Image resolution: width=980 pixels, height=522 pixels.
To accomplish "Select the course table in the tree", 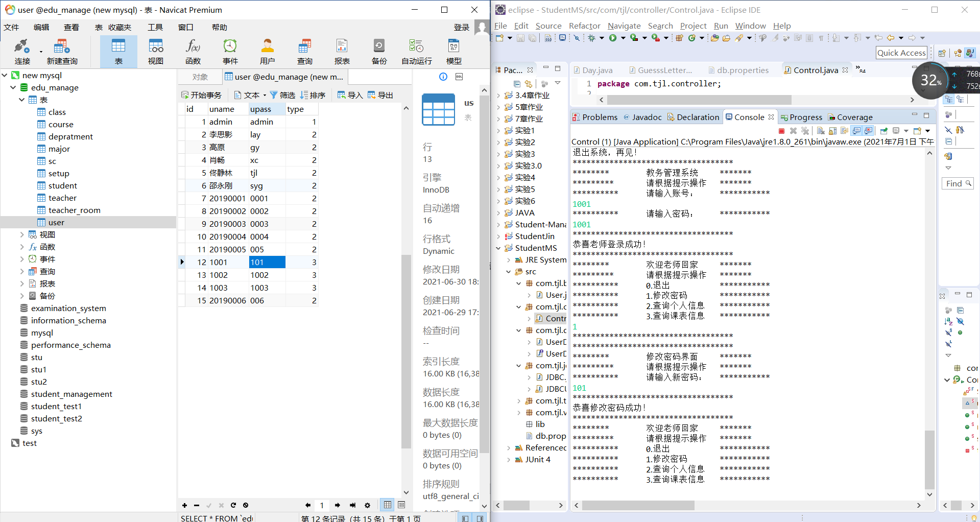I will 61,124.
